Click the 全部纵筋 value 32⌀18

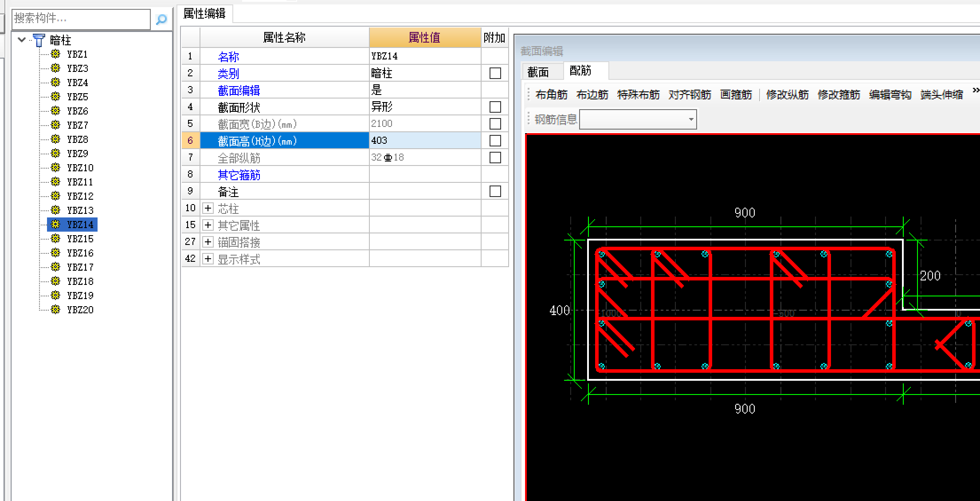388,158
